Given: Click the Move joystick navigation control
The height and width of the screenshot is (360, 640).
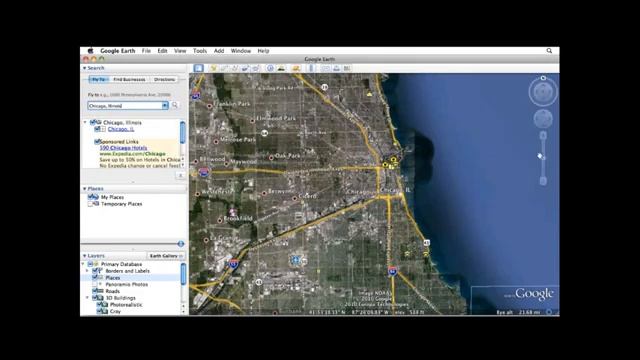Looking at the screenshot, I should point(543,119).
